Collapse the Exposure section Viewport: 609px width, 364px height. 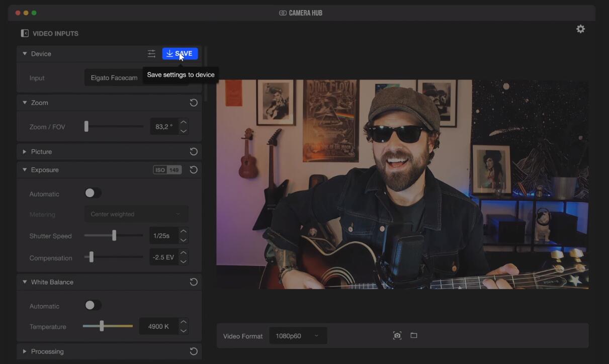coord(25,170)
